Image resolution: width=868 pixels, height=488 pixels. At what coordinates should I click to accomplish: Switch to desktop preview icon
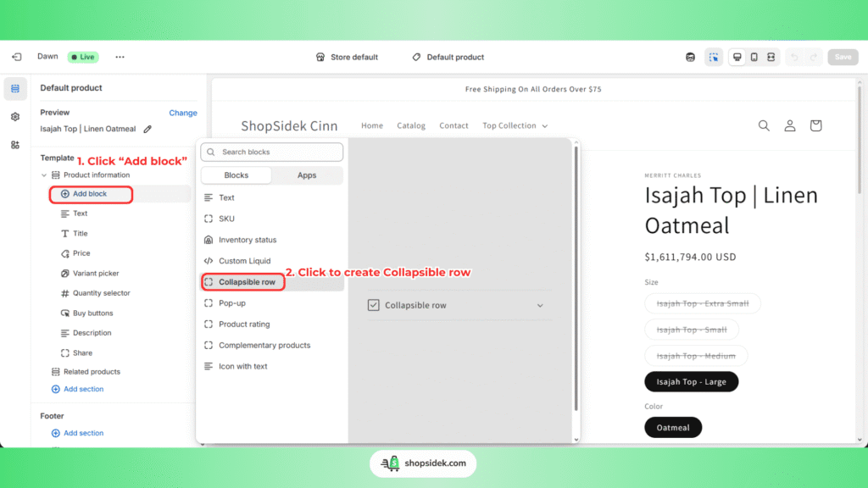(737, 57)
